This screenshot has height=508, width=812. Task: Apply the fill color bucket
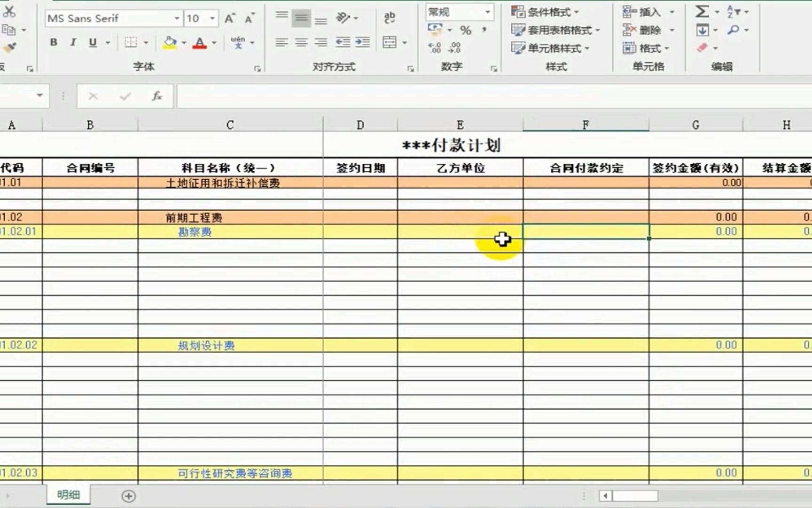(169, 42)
